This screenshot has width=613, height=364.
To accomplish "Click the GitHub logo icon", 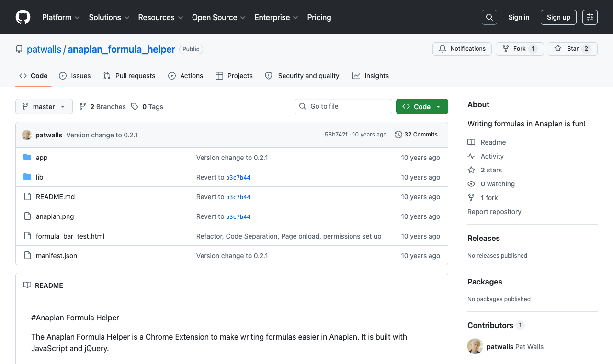I will pyautogui.click(x=23, y=17).
